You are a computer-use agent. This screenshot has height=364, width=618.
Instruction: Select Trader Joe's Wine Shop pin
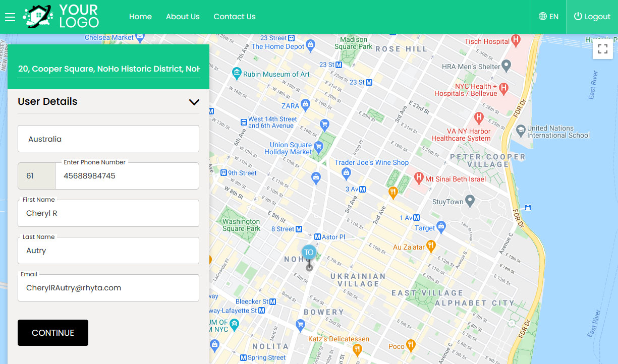tap(346, 174)
